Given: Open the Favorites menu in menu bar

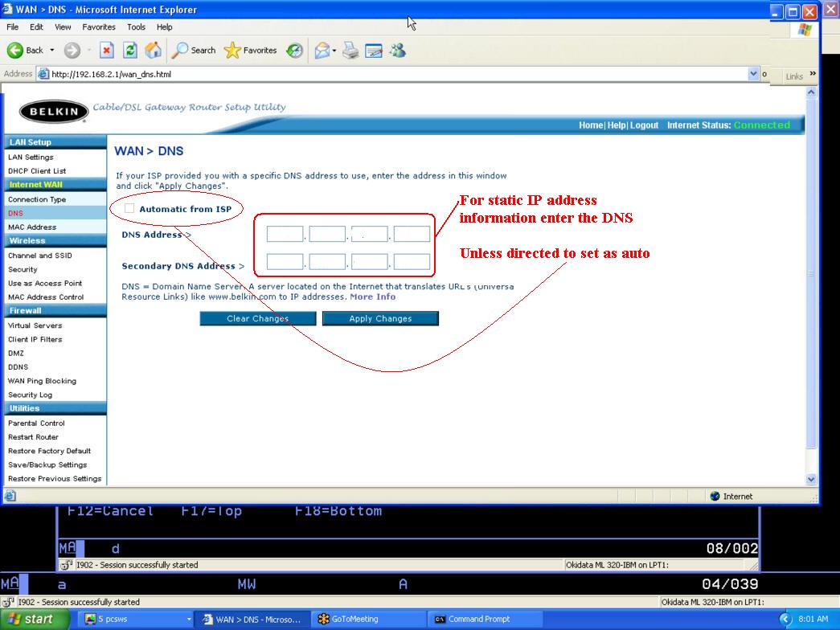Looking at the screenshot, I should click(99, 27).
